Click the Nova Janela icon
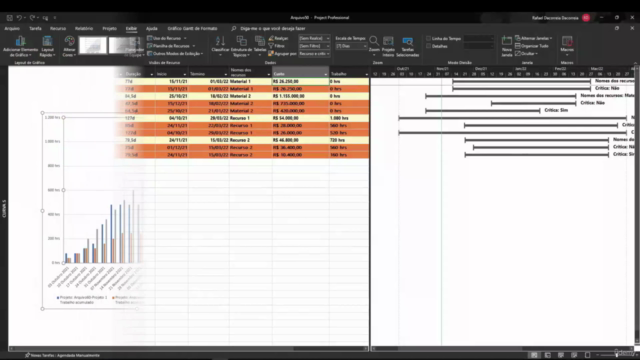 click(507, 41)
